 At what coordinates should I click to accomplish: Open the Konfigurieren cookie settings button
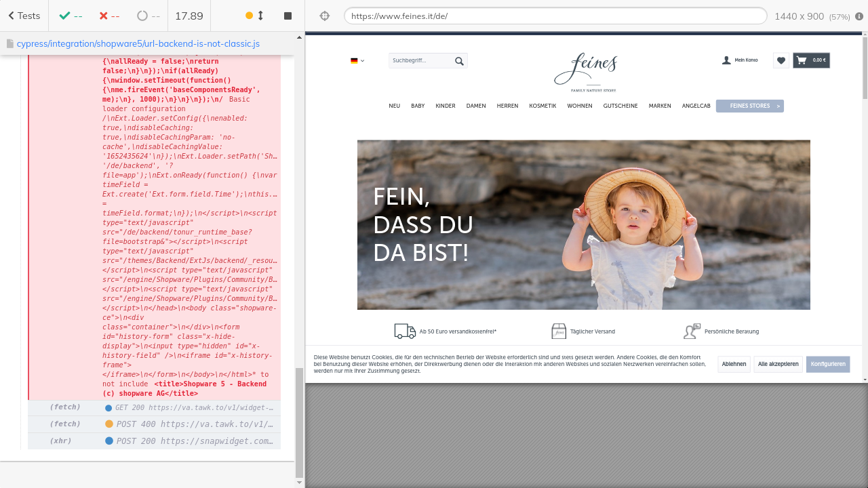pos(828,364)
